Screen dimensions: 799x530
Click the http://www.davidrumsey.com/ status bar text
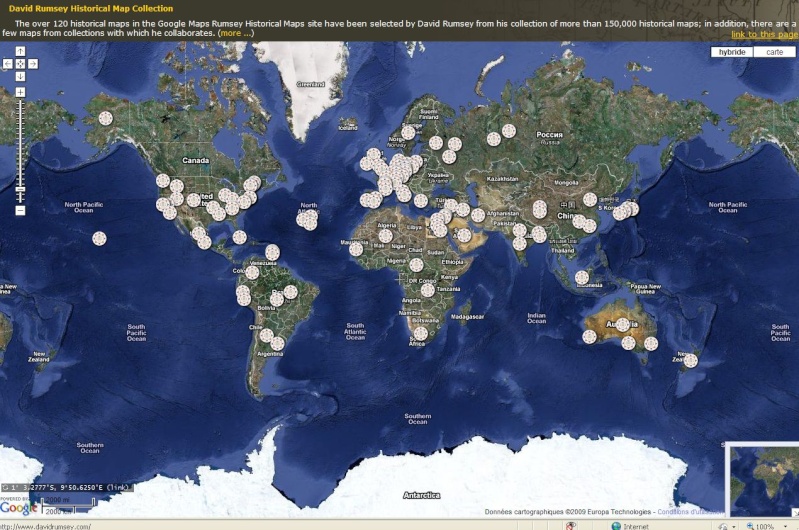tap(45, 526)
